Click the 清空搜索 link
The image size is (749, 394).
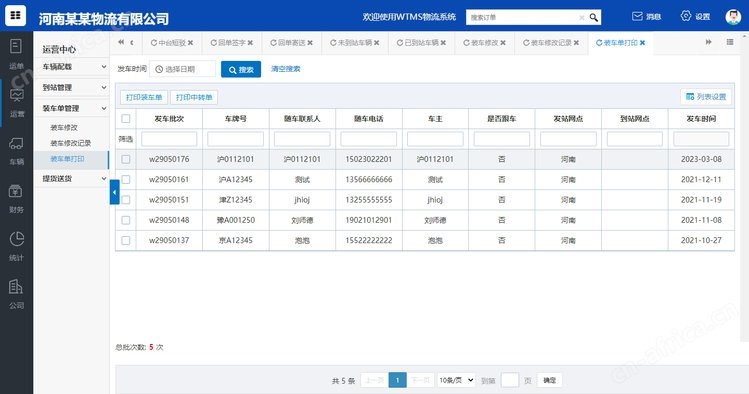coord(286,69)
